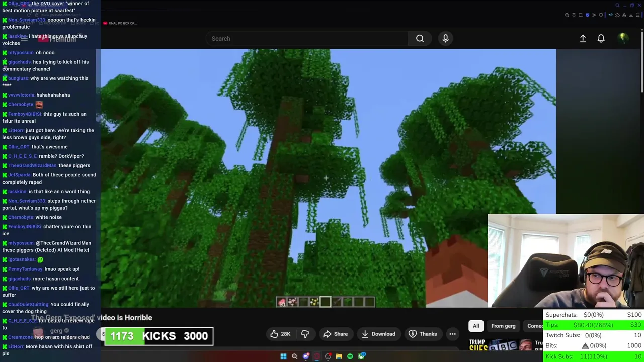Click the round taskbar icon right of Opera GX
The height and width of the screenshot is (362, 644).
coord(328,356)
